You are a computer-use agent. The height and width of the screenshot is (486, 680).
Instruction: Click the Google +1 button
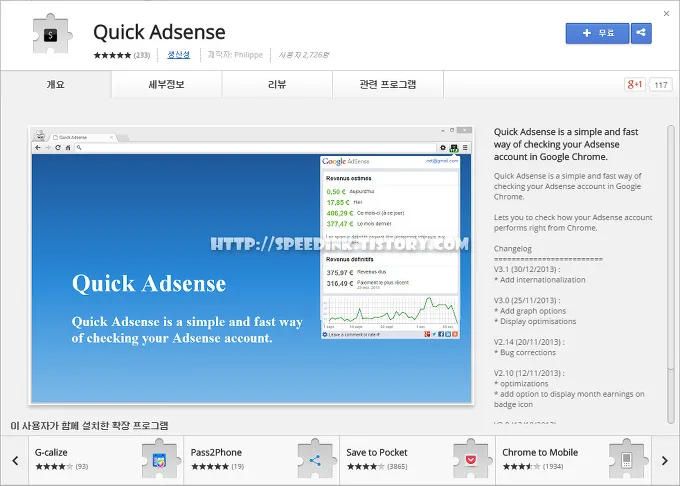[634, 84]
